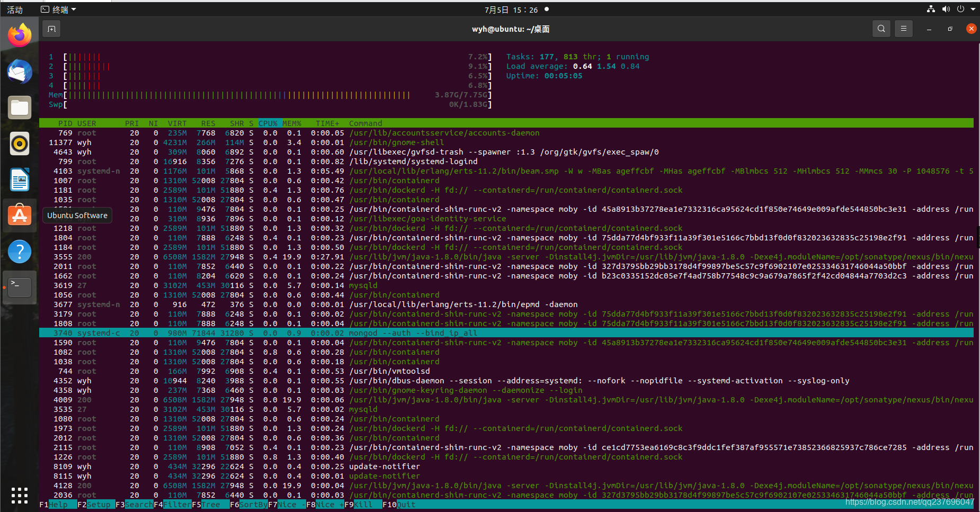The width and height of the screenshot is (980, 512).
Task: Click the Uptime 00:05:05 value
Action: tap(563, 76)
